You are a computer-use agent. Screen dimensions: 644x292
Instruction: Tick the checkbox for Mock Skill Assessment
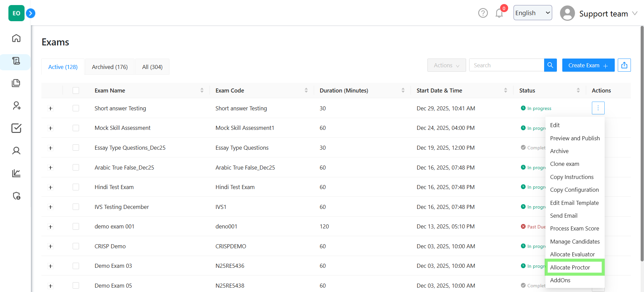click(x=76, y=128)
